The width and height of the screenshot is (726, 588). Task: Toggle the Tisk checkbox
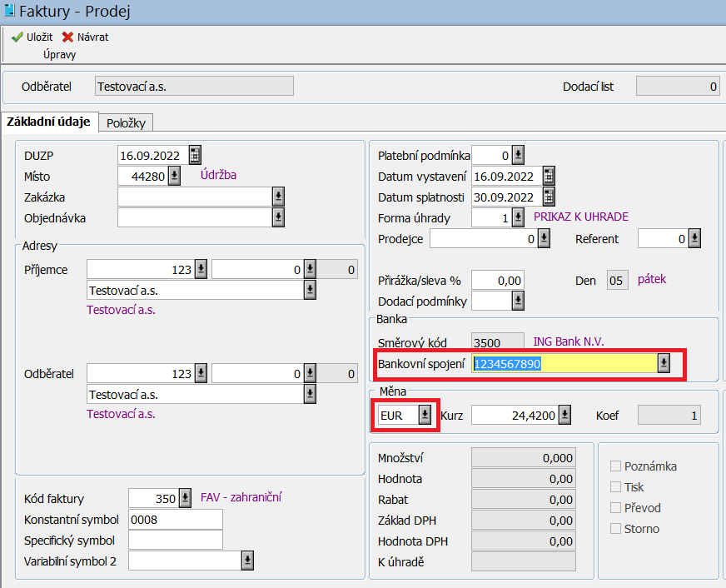[x=616, y=487]
